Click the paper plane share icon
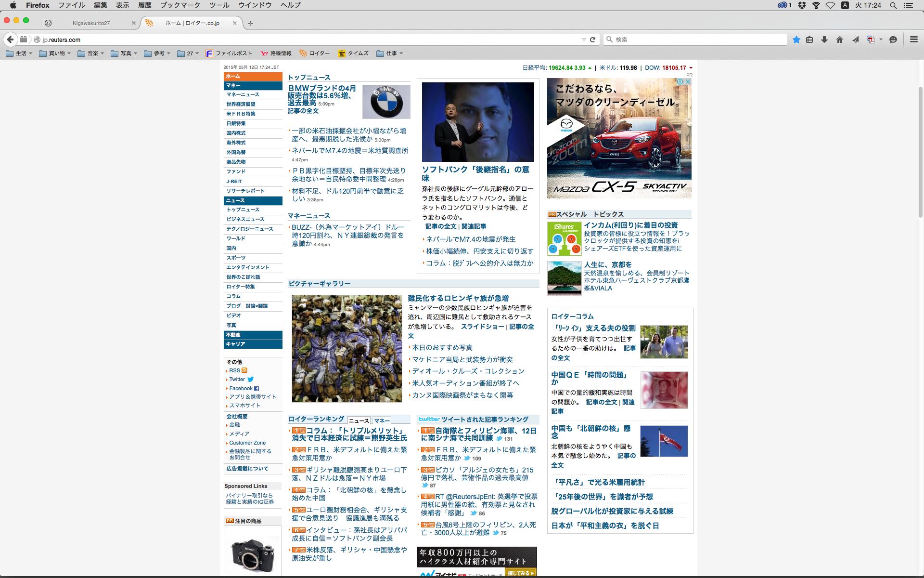Viewport: 924px width, 578px height. pyautogui.click(x=855, y=39)
